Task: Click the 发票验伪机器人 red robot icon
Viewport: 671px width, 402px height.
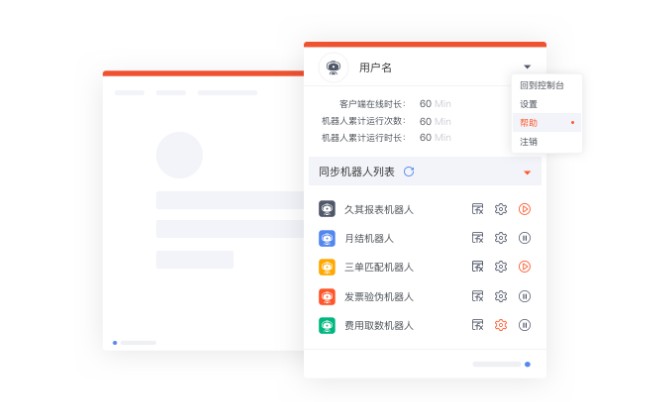Action: [x=327, y=296]
